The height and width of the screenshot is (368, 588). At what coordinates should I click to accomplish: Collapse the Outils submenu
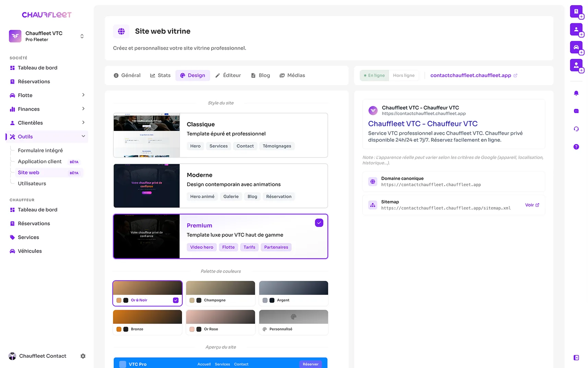click(83, 136)
